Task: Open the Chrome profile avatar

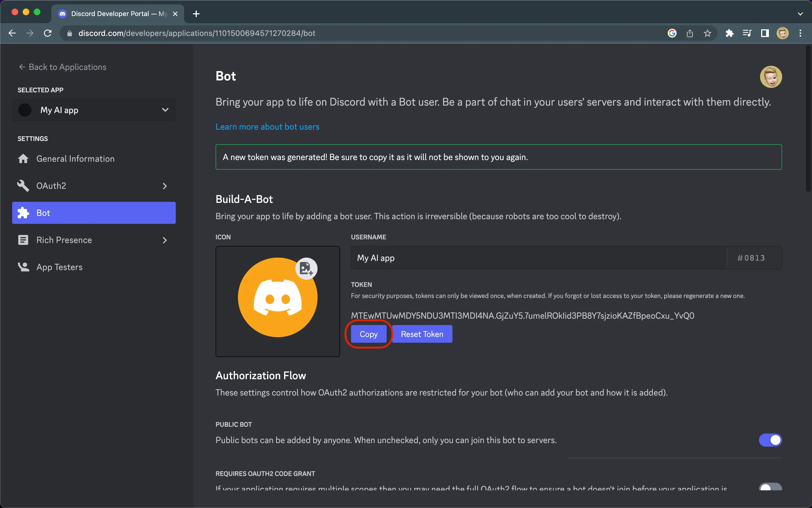Action: coord(783,33)
